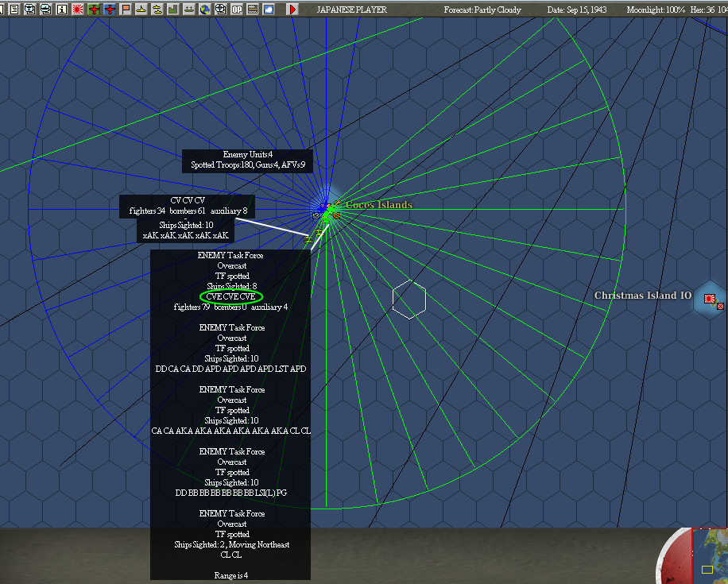This screenshot has width=728, height=584.
Task: Click the single yellow ship icon
Action: pos(141,9)
